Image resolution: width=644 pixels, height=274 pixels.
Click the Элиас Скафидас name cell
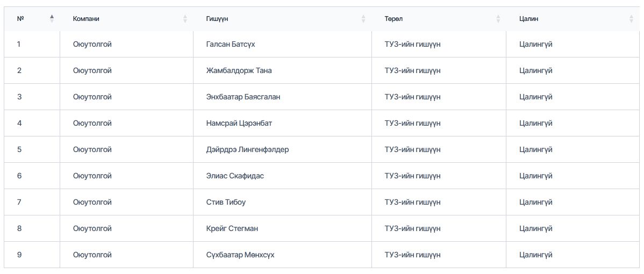click(x=235, y=176)
